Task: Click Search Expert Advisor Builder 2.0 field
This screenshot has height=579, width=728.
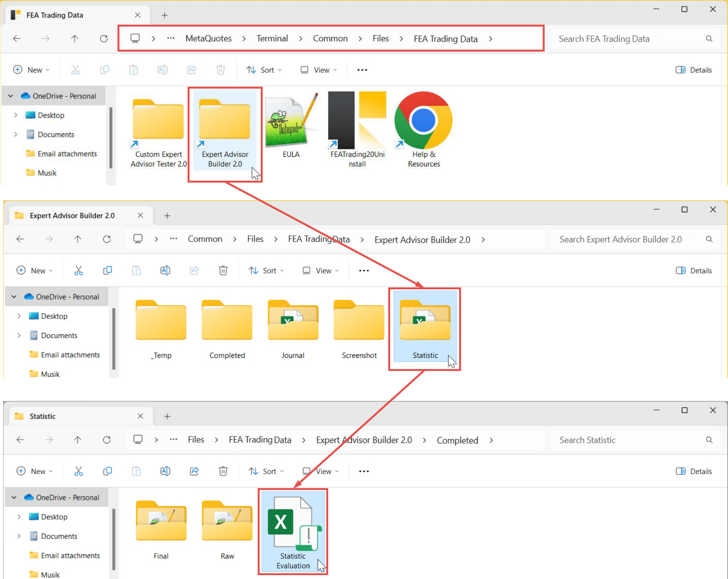Action: (636, 239)
